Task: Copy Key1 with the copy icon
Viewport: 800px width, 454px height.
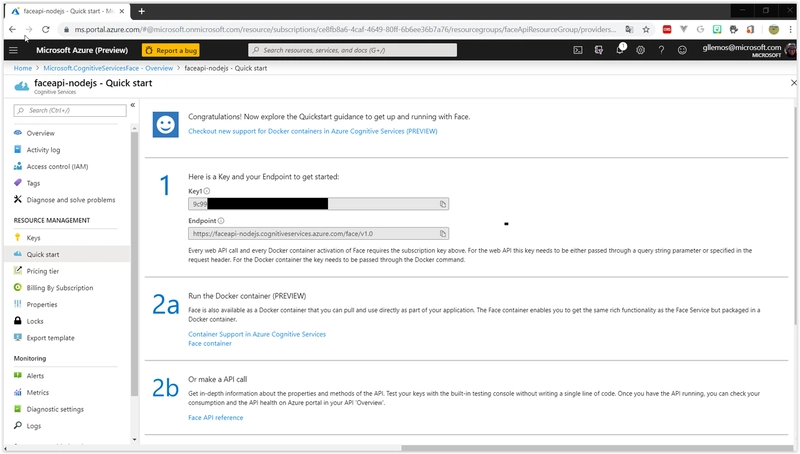Action: [443, 204]
